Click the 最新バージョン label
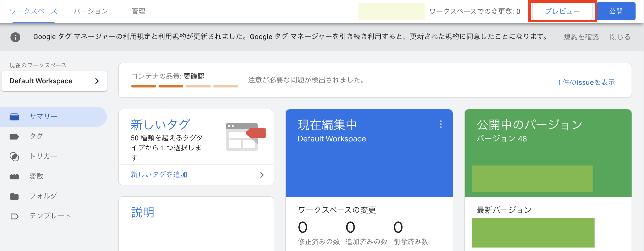 tap(504, 210)
